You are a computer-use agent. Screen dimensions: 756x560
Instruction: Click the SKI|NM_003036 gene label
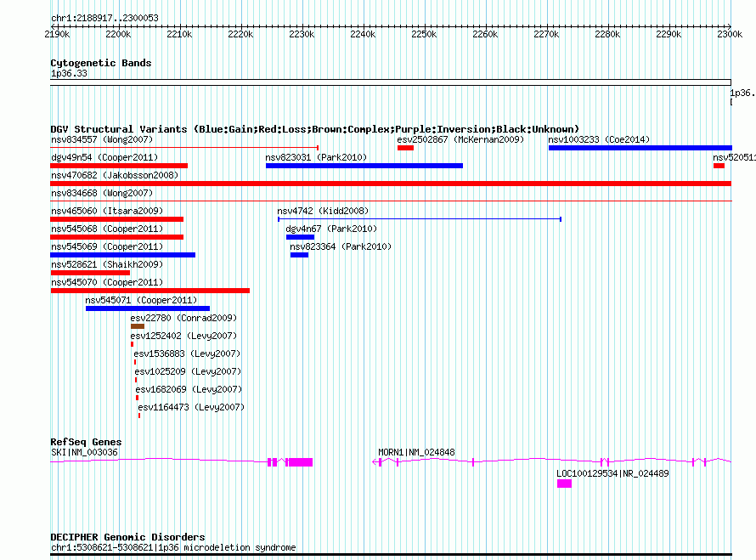(x=84, y=452)
